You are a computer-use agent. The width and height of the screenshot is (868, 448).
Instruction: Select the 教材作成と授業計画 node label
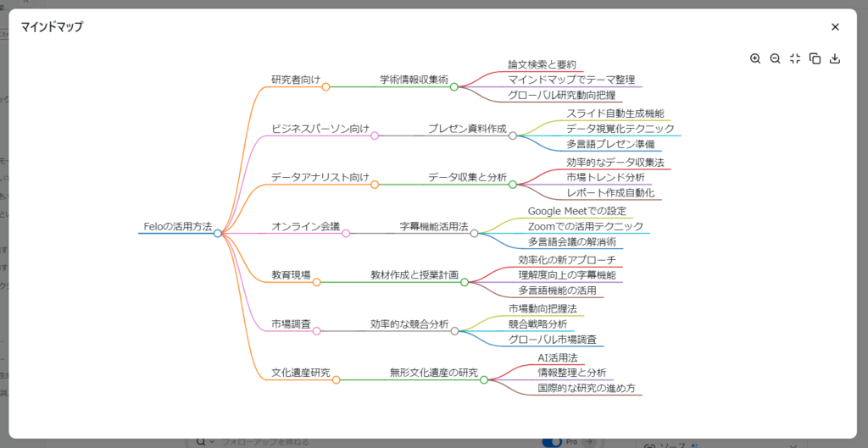tap(415, 275)
